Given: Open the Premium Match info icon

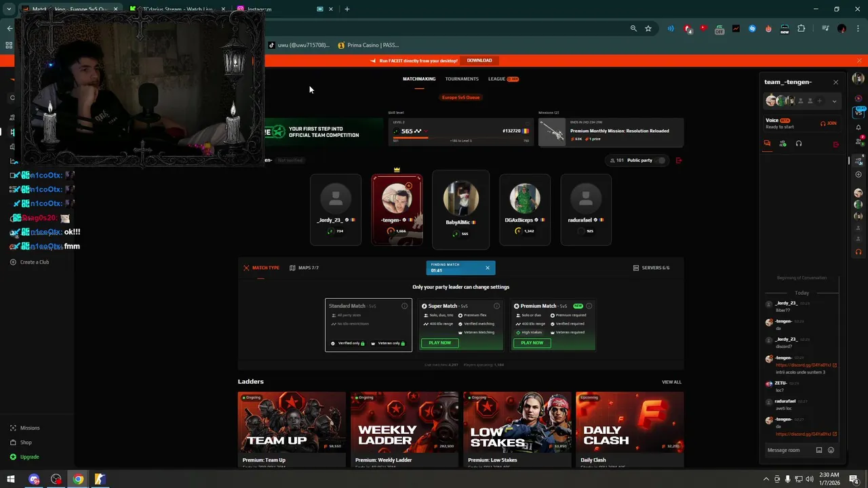Looking at the screenshot, I should point(589,306).
